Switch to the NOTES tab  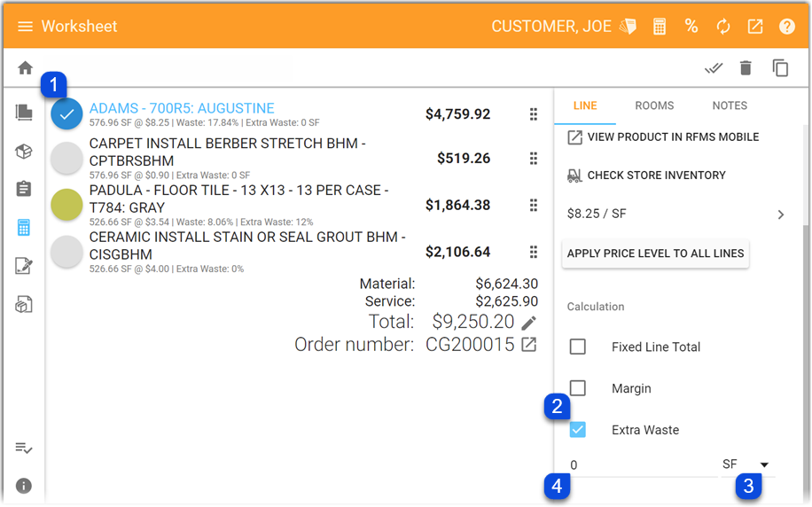pyautogui.click(x=730, y=105)
